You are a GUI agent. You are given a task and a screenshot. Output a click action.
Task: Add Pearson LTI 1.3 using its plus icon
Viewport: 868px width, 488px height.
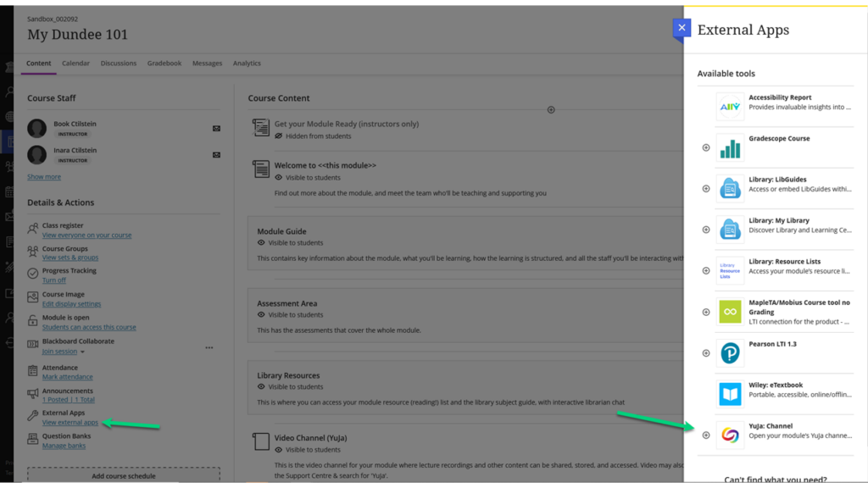pyautogui.click(x=706, y=353)
